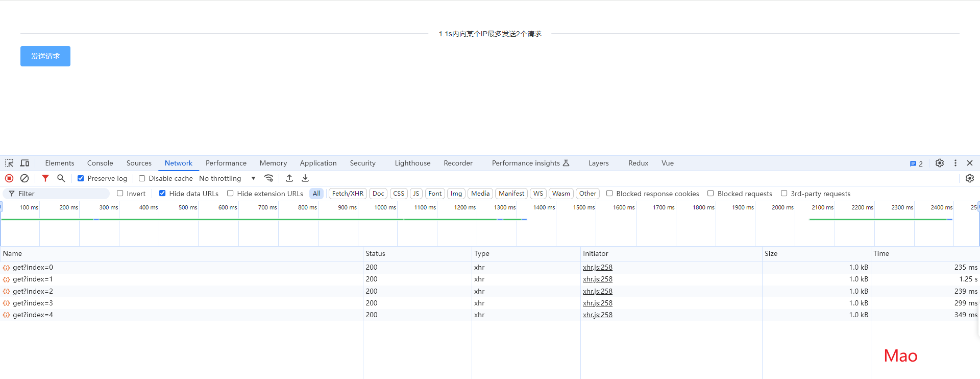Filter by Other requests
Viewport: 980px width, 379px height.
[x=587, y=194]
